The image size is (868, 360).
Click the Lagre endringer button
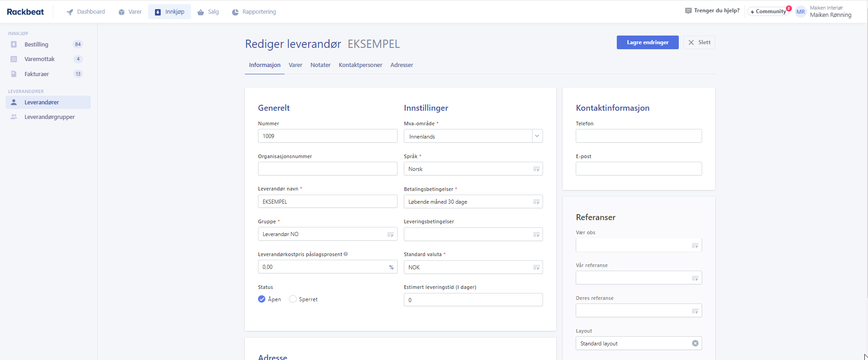click(x=647, y=42)
